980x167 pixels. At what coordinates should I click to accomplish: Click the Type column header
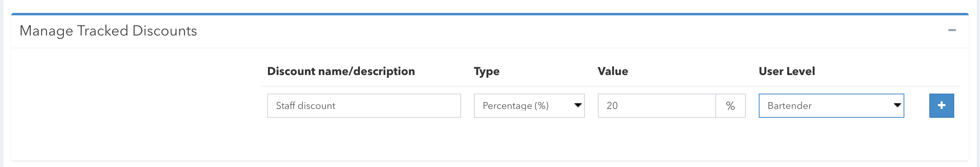coord(486,71)
